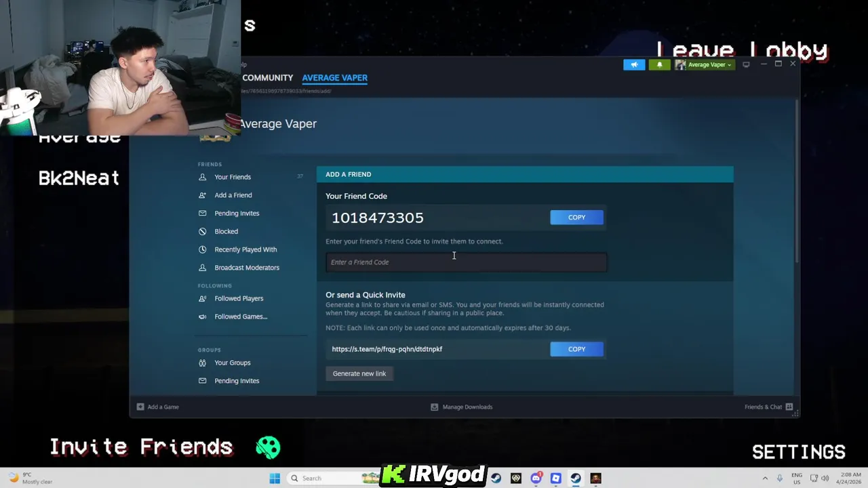Open friends Pending Invites list
Viewport: 868px width, 488px height.
pos(237,213)
